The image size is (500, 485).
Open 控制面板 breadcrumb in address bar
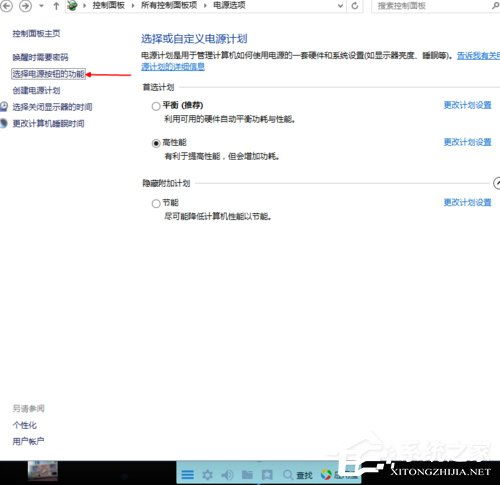108,6
